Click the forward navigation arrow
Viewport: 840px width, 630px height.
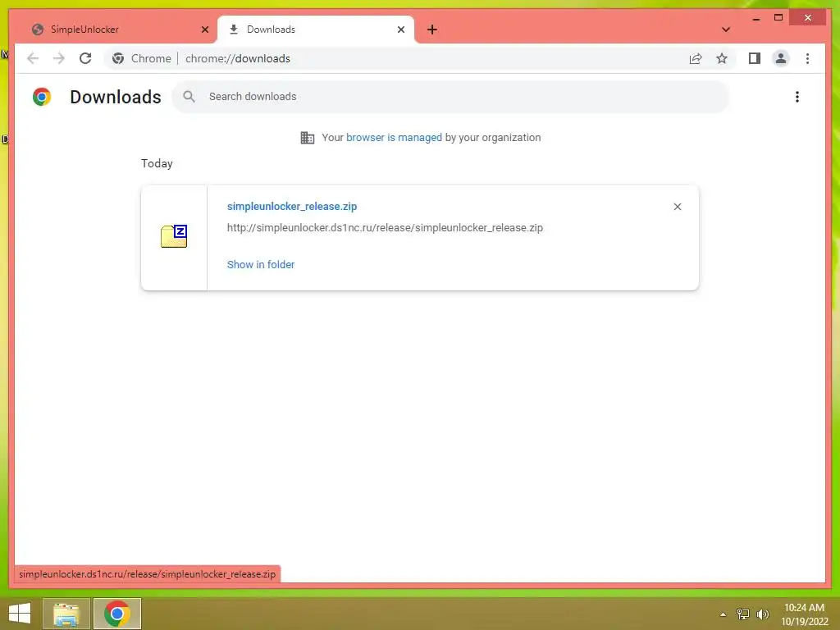59,58
